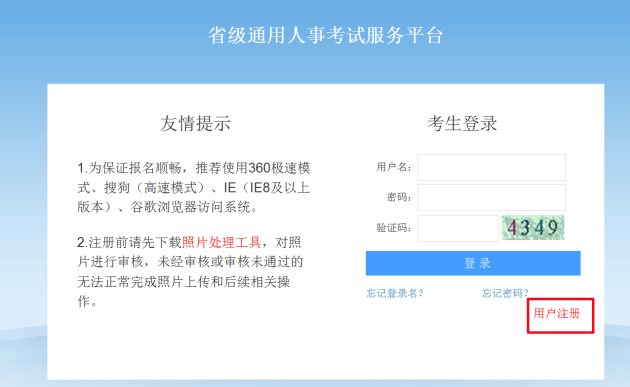The image size is (630, 387).
Task: Click the 友情提示 heading
Action: click(195, 123)
